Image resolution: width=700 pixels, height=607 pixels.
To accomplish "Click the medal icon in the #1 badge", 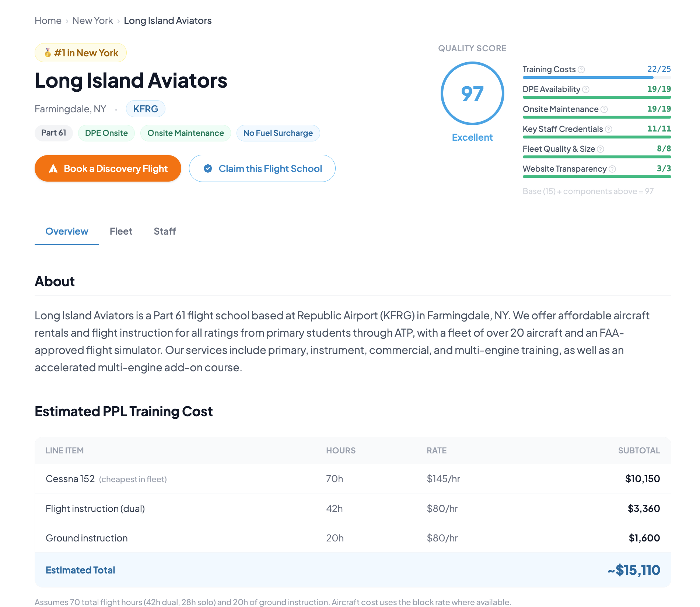I will 48,53.
